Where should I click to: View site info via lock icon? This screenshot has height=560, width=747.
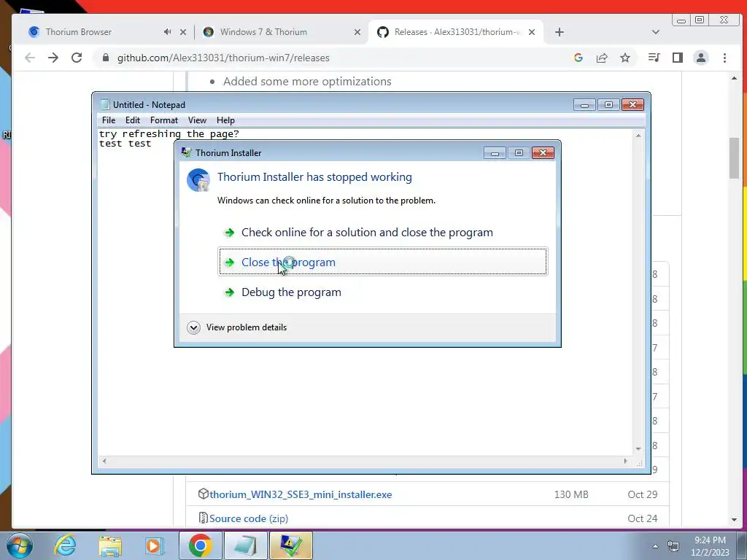click(106, 58)
